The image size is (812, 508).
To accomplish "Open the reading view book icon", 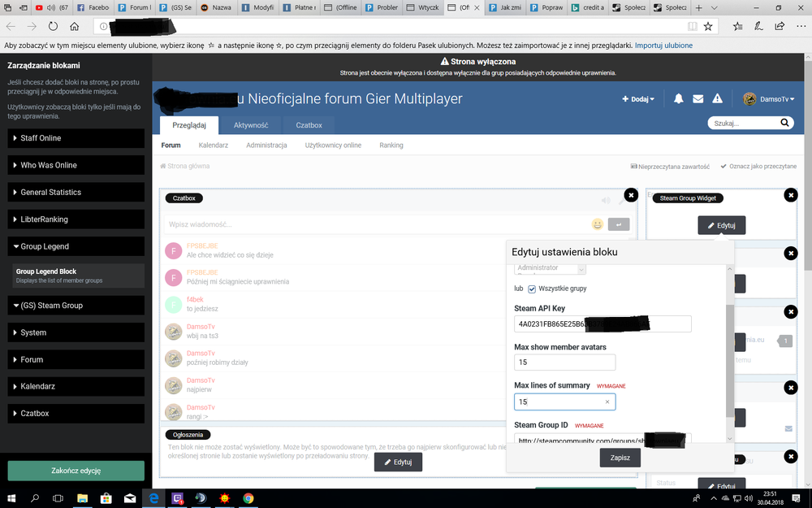I will tap(693, 26).
